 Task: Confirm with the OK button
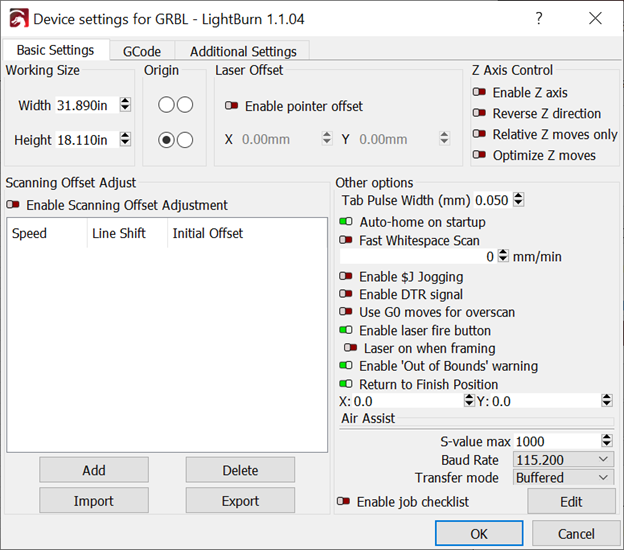click(x=479, y=533)
